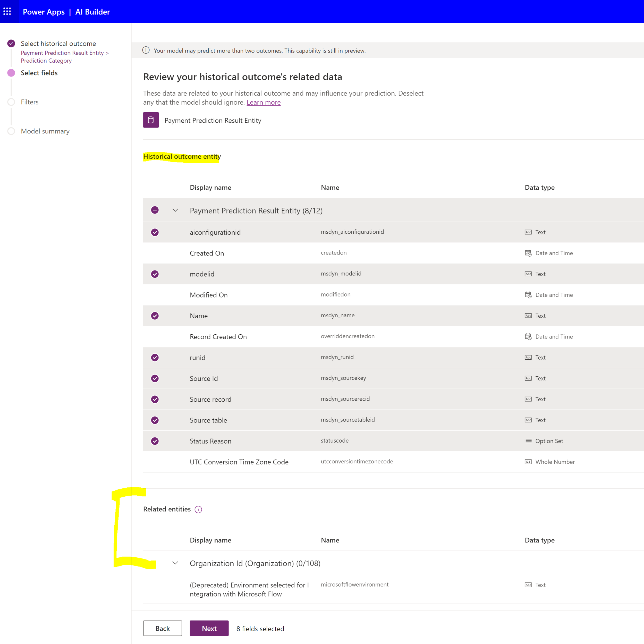Viewport: 644px width, 644px height.
Task: Click the completed step checkmark for Select historical outcome
Action: pyautogui.click(x=11, y=43)
